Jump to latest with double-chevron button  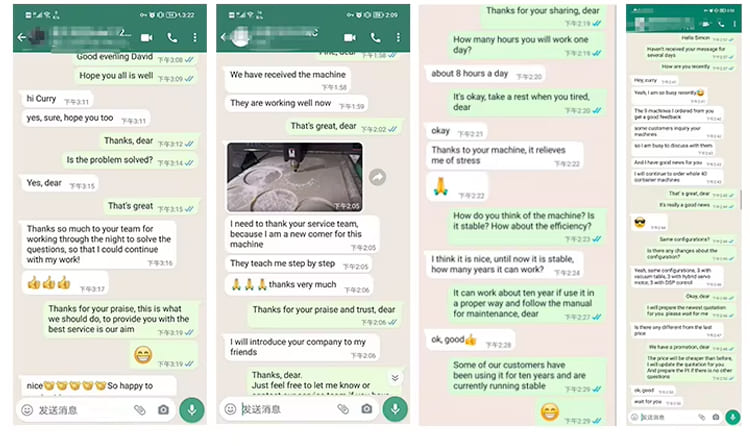pos(395,378)
